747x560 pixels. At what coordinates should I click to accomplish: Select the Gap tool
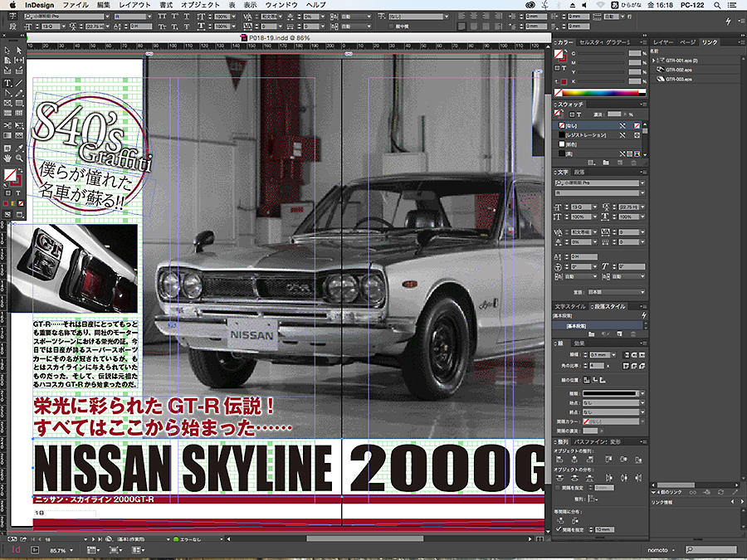19,61
